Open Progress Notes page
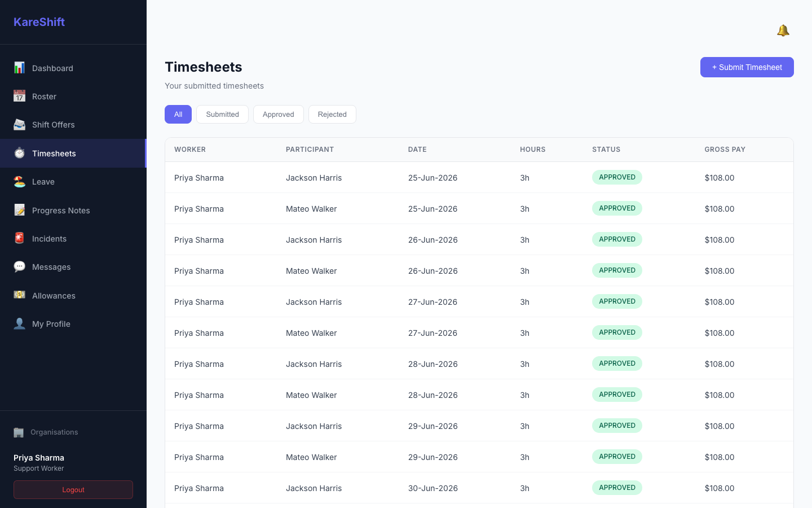 pyautogui.click(x=73, y=210)
